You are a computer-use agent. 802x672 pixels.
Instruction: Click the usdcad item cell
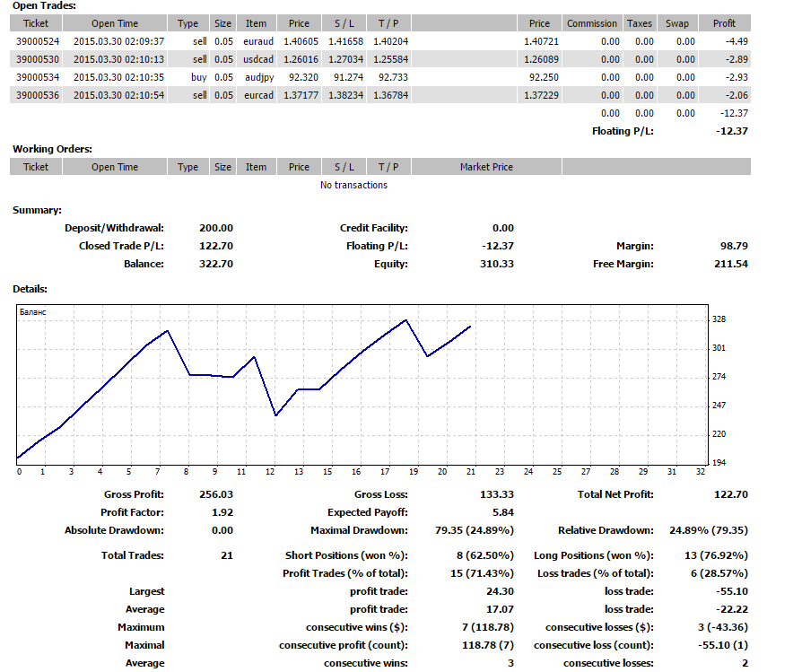tap(258, 59)
